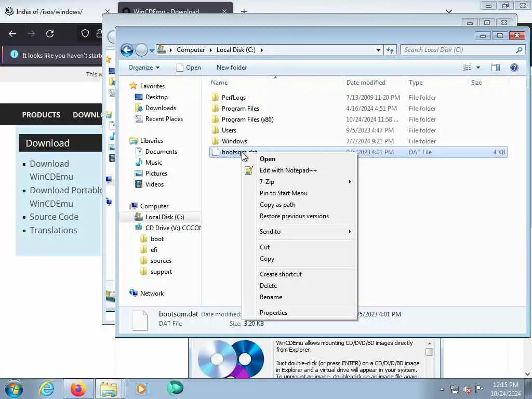The height and width of the screenshot is (399, 532).
Task: Choose Create shortcut in context menu
Action: pos(300,274)
